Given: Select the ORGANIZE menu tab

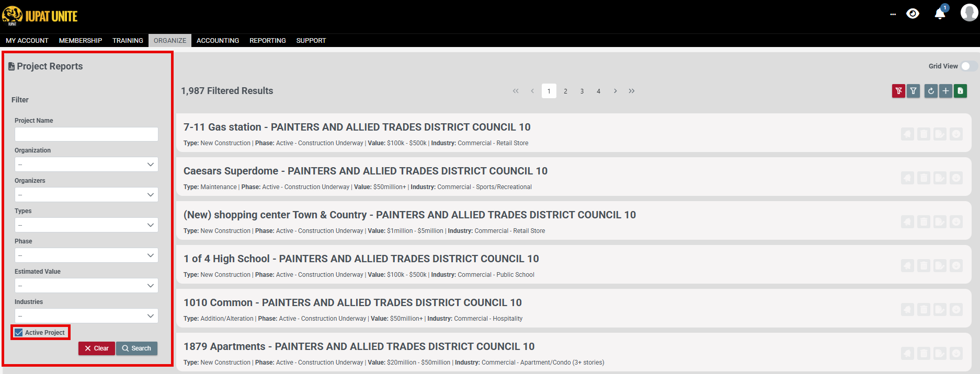Looking at the screenshot, I should (170, 40).
